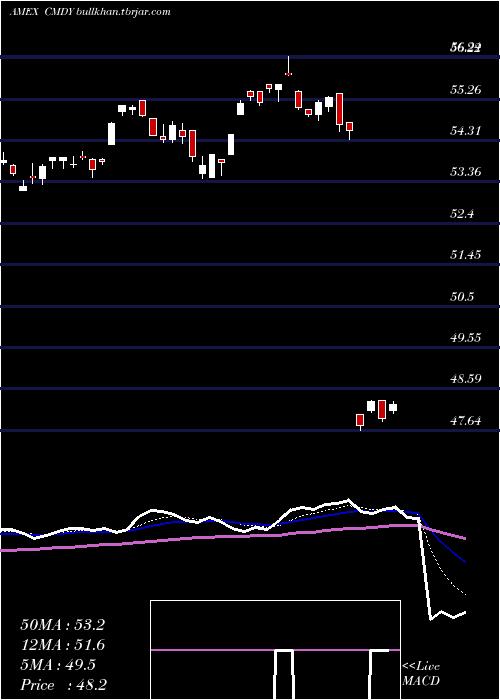
Task: Click the '12MA : 51.6' reading
Action: (62, 645)
